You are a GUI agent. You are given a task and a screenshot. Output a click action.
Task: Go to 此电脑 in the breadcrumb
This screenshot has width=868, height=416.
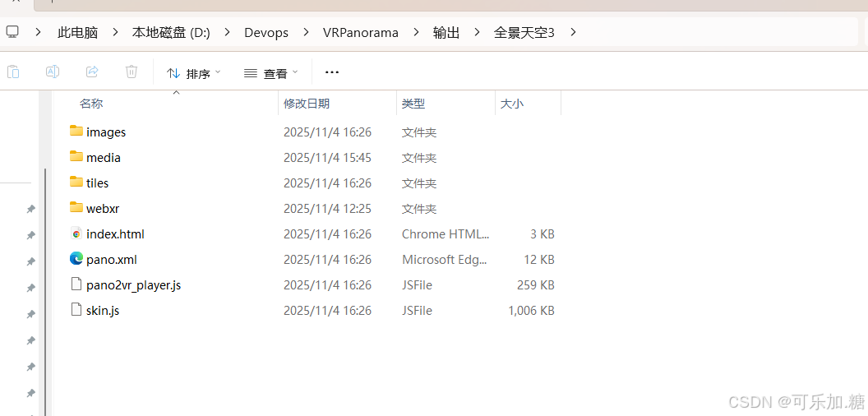(x=77, y=33)
